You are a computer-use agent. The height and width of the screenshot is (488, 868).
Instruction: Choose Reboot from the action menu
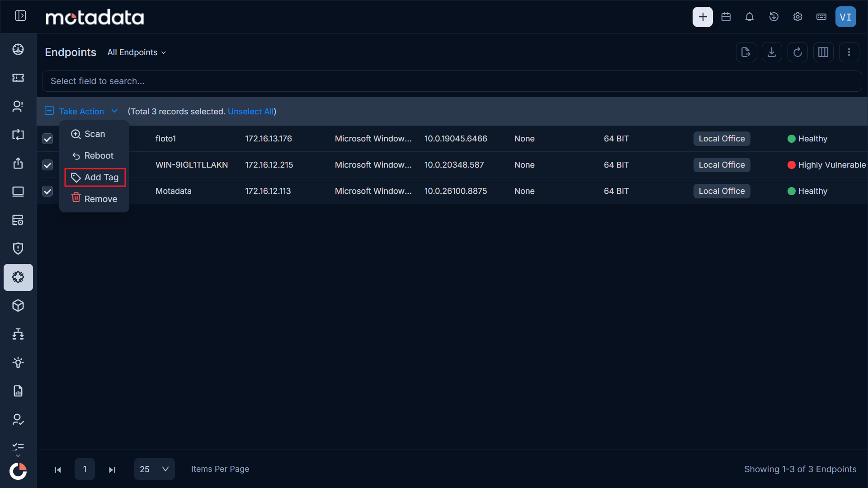[94, 155]
